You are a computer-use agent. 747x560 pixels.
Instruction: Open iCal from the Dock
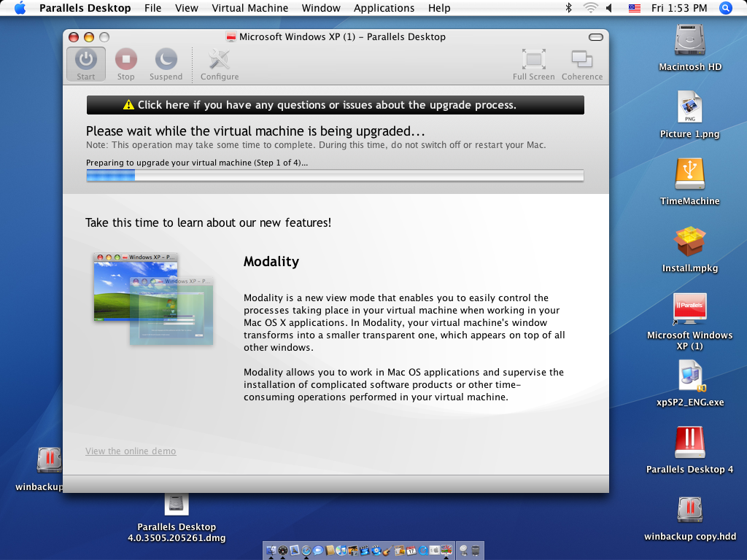(x=411, y=551)
